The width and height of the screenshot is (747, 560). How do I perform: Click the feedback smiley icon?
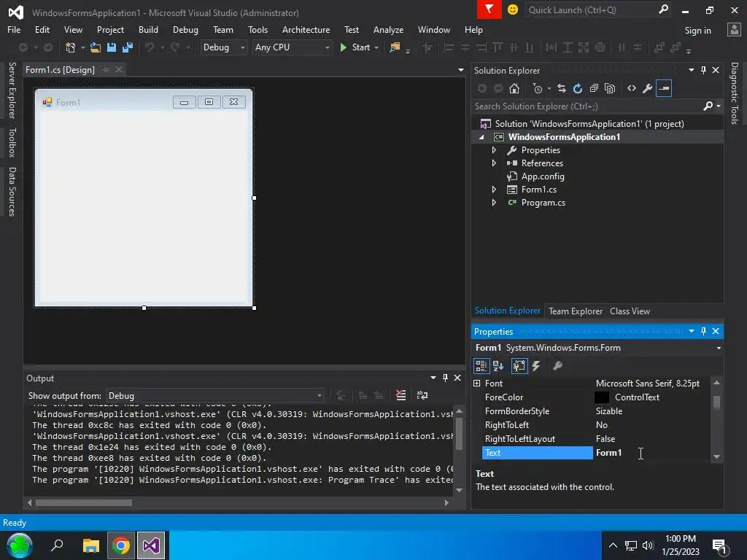coord(513,9)
